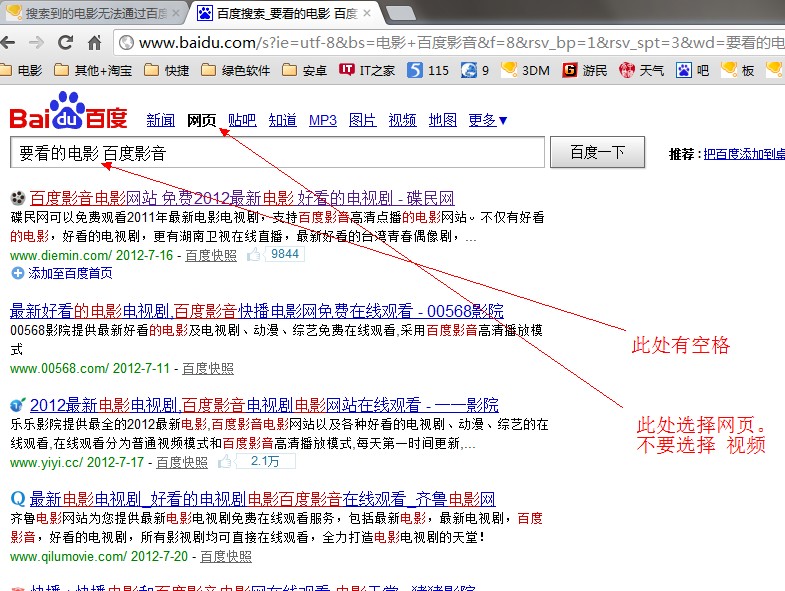785x591 pixels.
Task: Open the bookmark labeled 9
Action: point(475,70)
